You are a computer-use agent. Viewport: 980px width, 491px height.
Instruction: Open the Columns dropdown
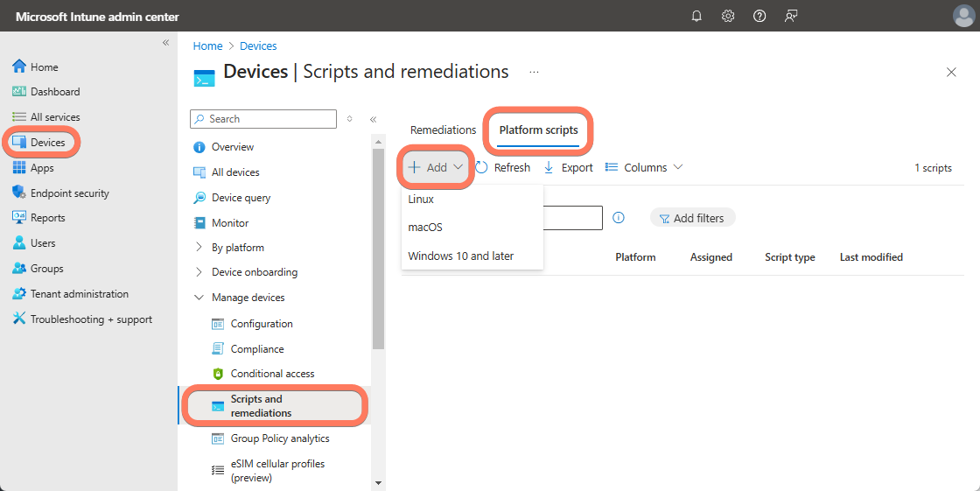click(x=644, y=167)
